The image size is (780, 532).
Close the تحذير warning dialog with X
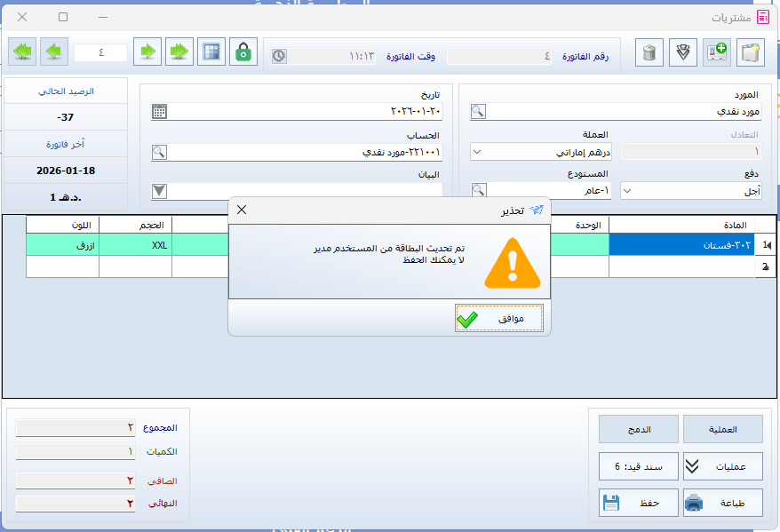click(x=242, y=210)
